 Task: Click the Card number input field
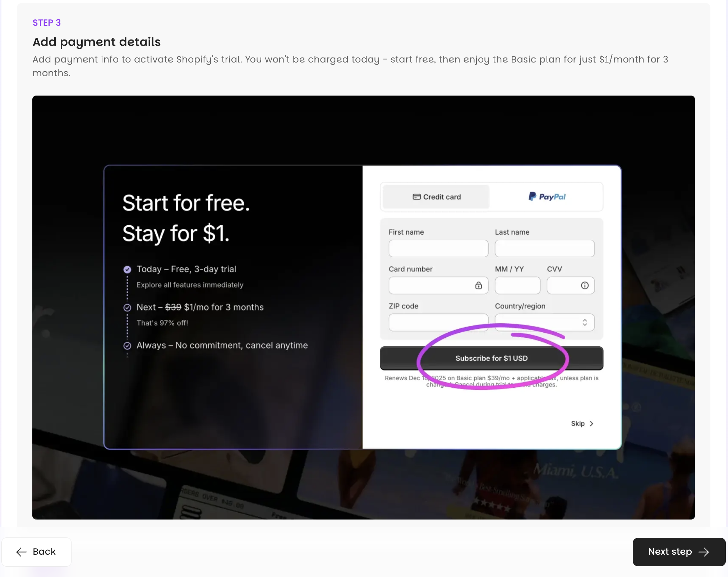pyautogui.click(x=438, y=285)
